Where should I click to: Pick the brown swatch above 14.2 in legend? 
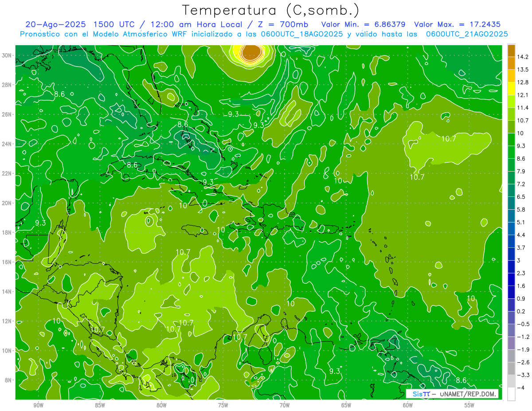click(511, 50)
